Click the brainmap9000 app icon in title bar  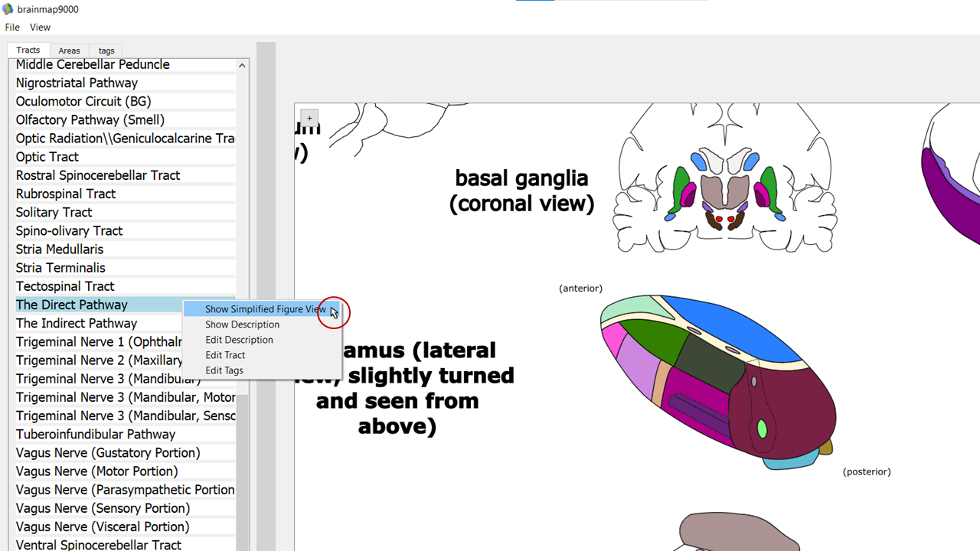pyautogui.click(x=8, y=9)
